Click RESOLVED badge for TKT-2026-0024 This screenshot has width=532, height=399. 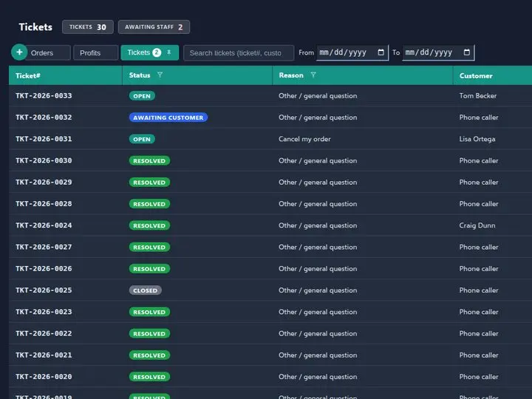click(x=149, y=225)
